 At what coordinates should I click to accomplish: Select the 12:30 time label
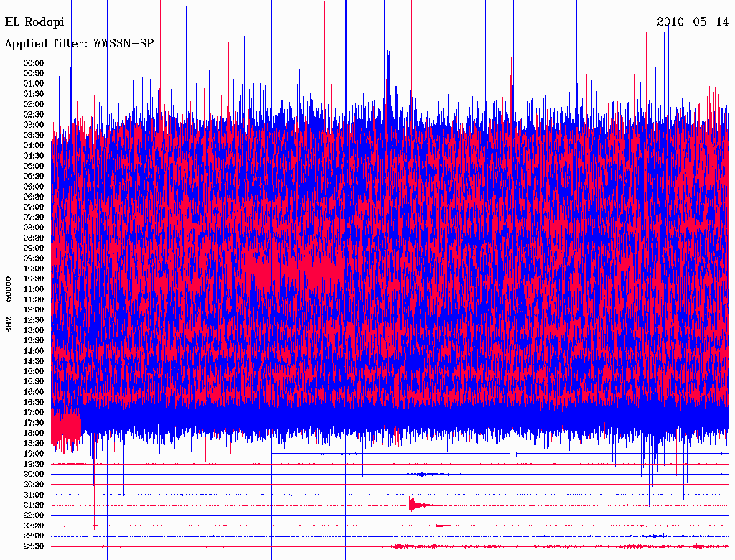click(x=34, y=320)
